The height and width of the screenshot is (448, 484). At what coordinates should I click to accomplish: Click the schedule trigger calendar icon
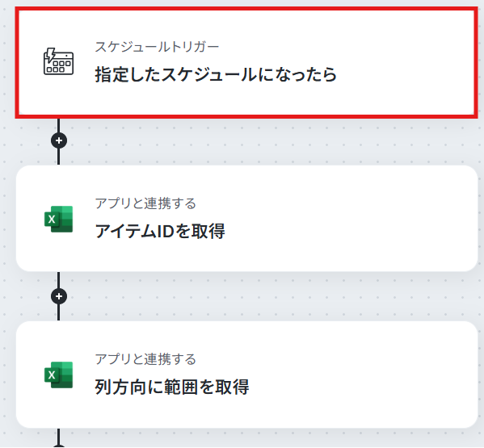59,61
